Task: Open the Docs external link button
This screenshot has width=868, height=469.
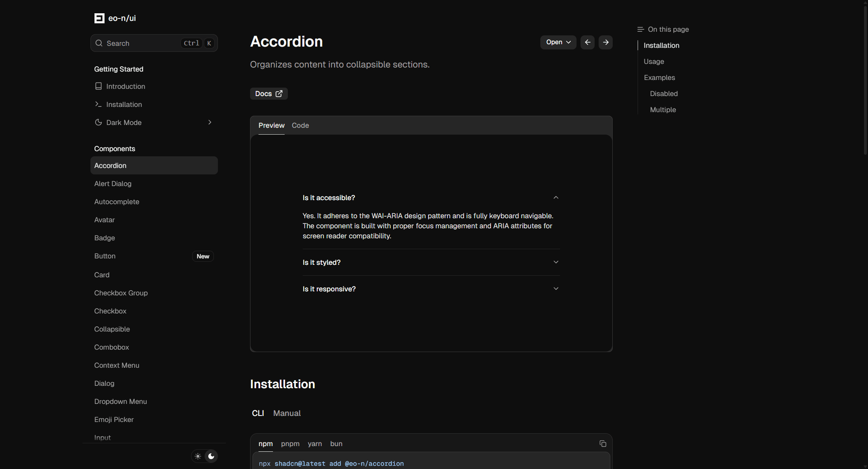Action: coord(269,94)
